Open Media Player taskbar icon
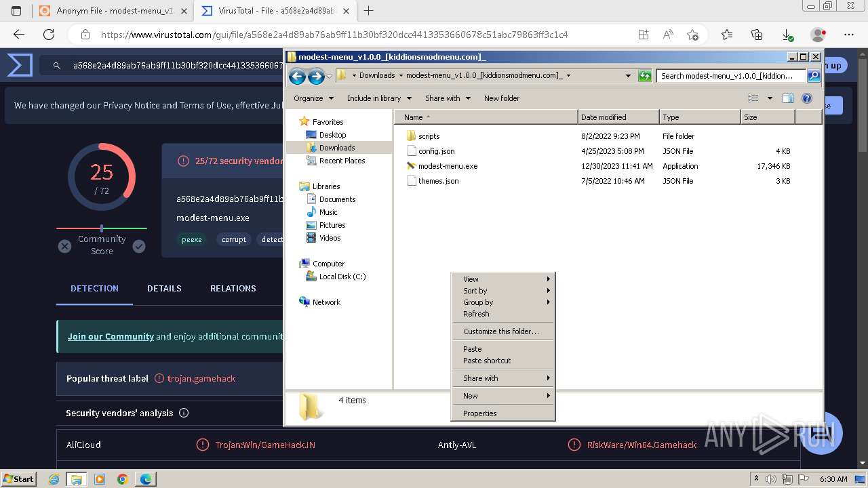 tap(100, 479)
